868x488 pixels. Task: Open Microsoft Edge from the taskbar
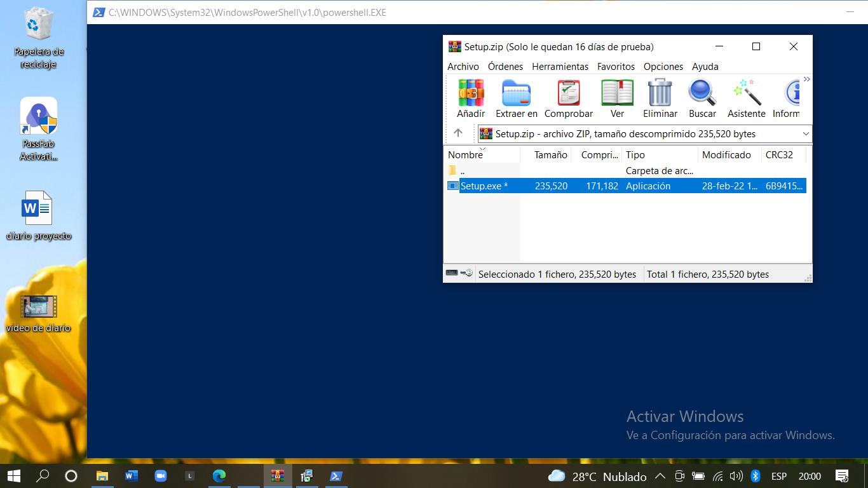click(x=219, y=476)
